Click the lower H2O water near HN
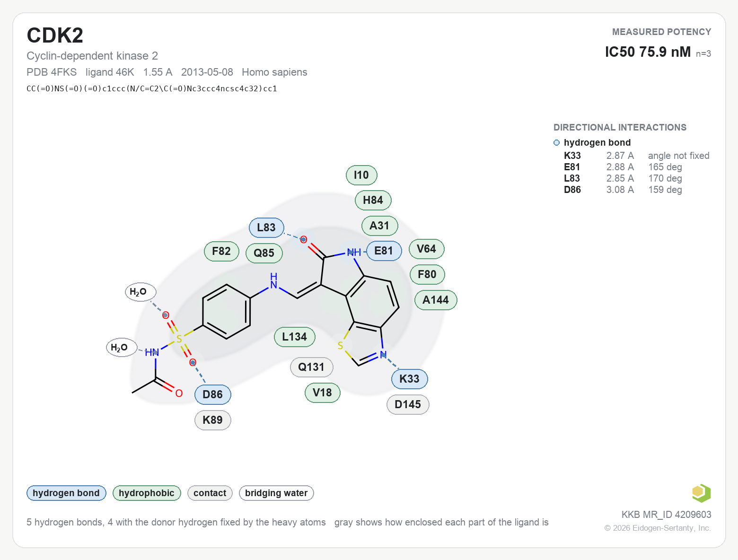The width and height of the screenshot is (738, 560). coord(122,348)
